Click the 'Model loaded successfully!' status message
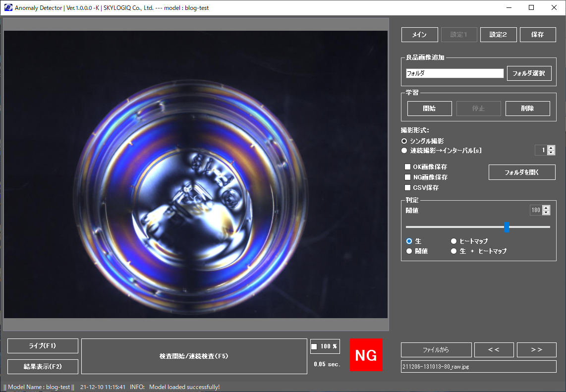 tap(184, 387)
